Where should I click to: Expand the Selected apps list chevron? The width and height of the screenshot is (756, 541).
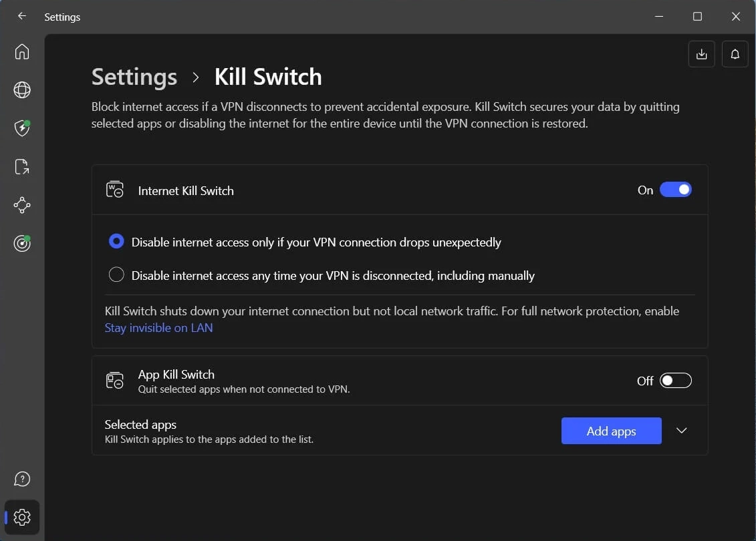pos(681,431)
